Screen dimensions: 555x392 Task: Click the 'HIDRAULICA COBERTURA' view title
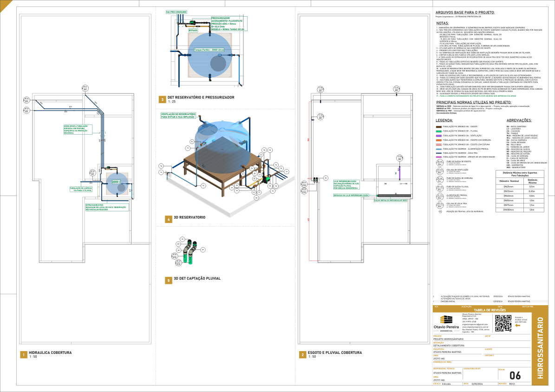pyautogui.click(x=50, y=353)
